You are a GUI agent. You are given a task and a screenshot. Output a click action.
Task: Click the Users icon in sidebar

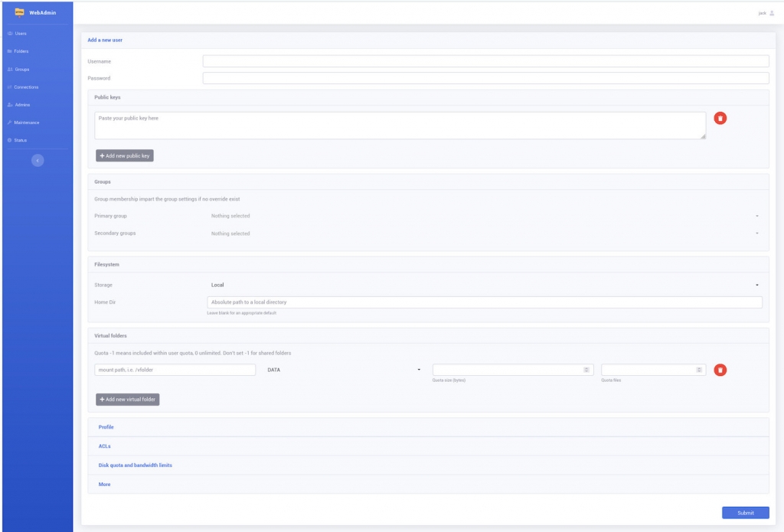point(9,34)
